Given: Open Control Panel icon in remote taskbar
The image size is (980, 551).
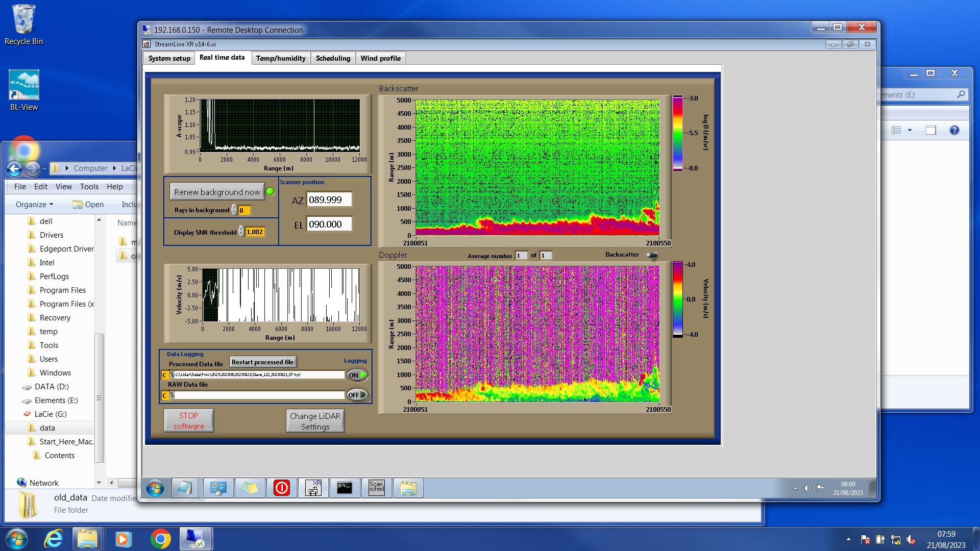Looking at the screenshot, I should coord(218,488).
